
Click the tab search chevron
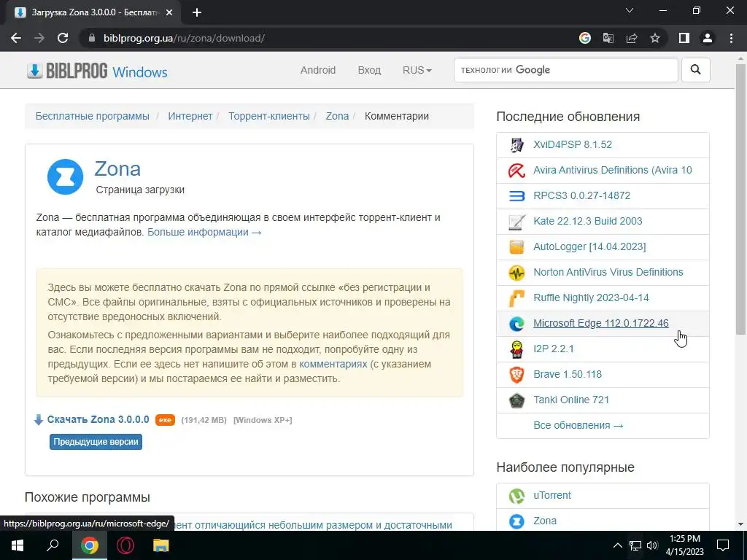(x=630, y=10)
